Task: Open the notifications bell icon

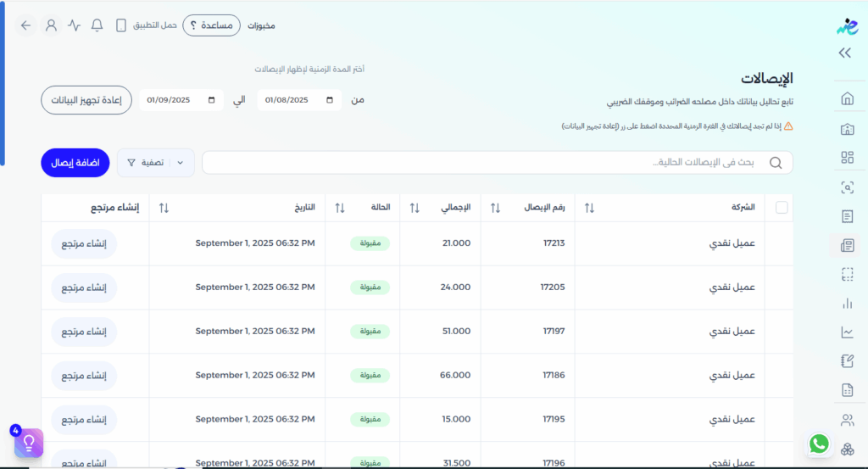Action: [x=97, y=25]
